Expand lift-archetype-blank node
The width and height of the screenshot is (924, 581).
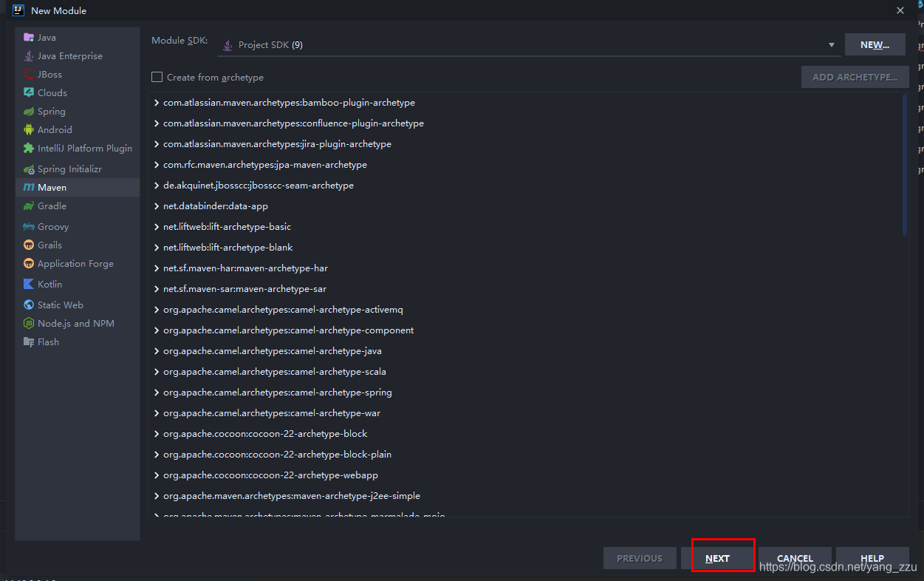point(157,248)
